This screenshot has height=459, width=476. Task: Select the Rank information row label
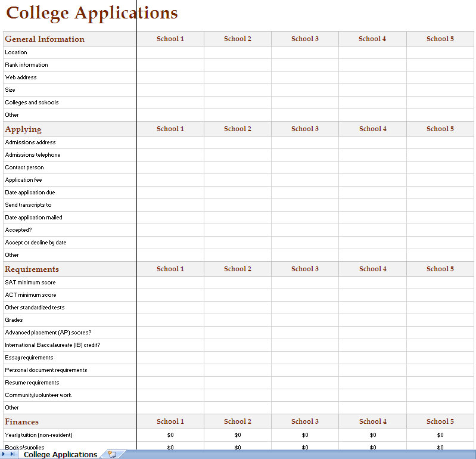pyautogui.click(x=26, y=65)
